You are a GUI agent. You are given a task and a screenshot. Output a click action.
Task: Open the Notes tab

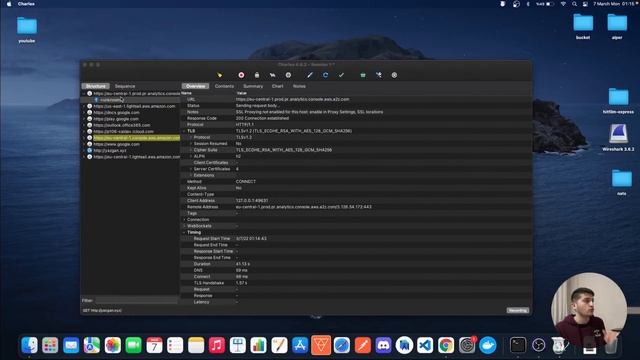coord(299,86)
